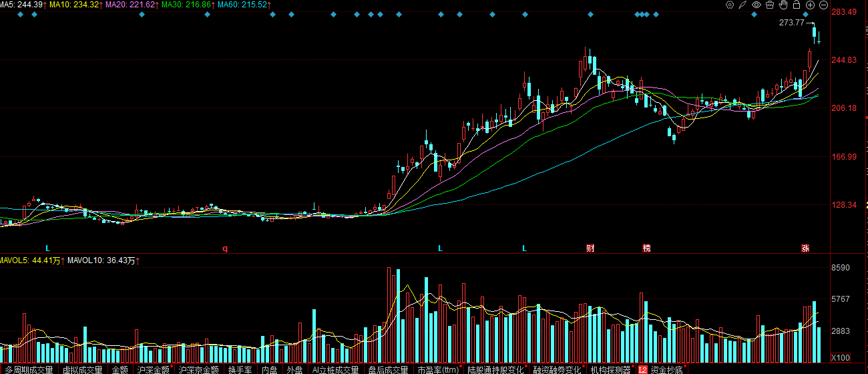Click the MA10 234.32 indicator label
Viewport: 868px width, 374px height.
click(x=75, y=5)
